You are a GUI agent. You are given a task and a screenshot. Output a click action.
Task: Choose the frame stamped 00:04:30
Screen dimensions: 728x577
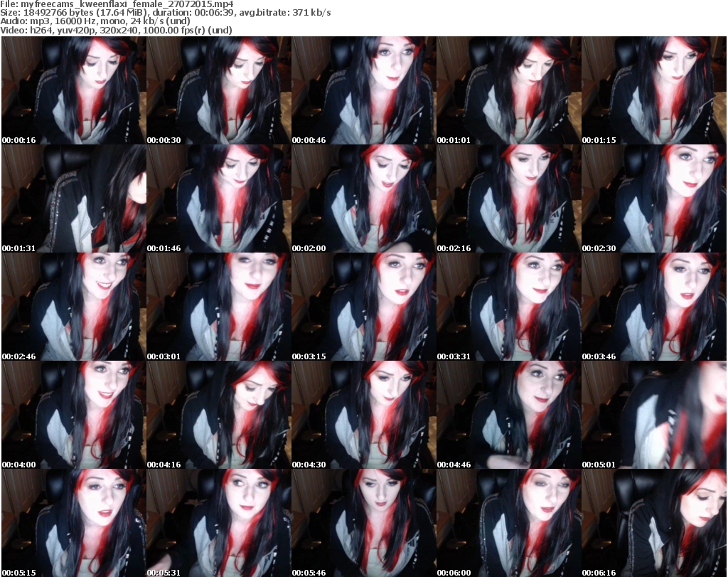tap(364, 415)
